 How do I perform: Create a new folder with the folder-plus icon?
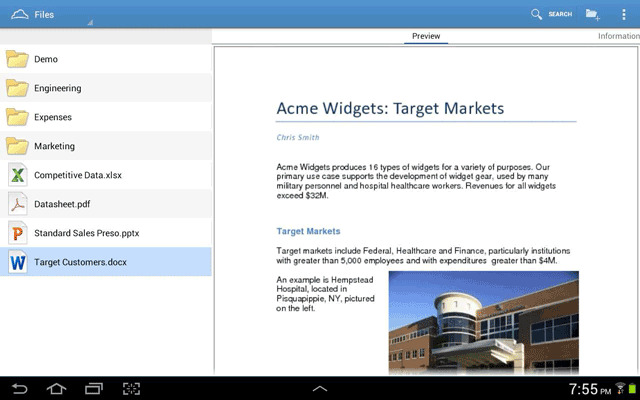pyautogui.click(x=593, y=14)
